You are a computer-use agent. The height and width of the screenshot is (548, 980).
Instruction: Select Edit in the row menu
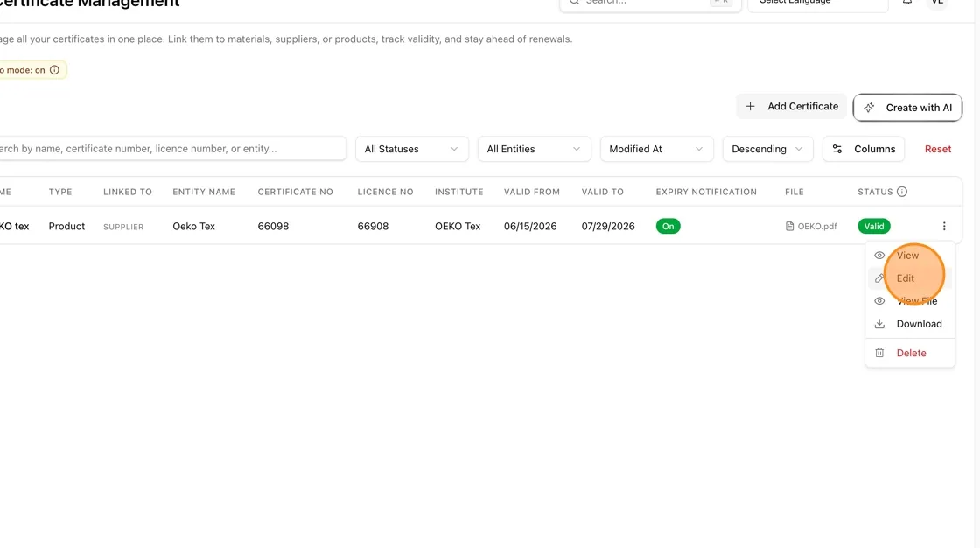(x=910, y=278)
